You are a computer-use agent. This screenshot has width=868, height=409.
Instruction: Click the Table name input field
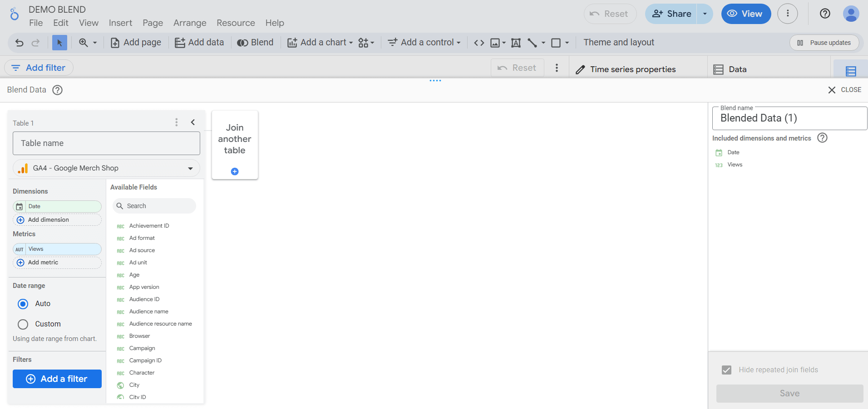pos(106,143)
